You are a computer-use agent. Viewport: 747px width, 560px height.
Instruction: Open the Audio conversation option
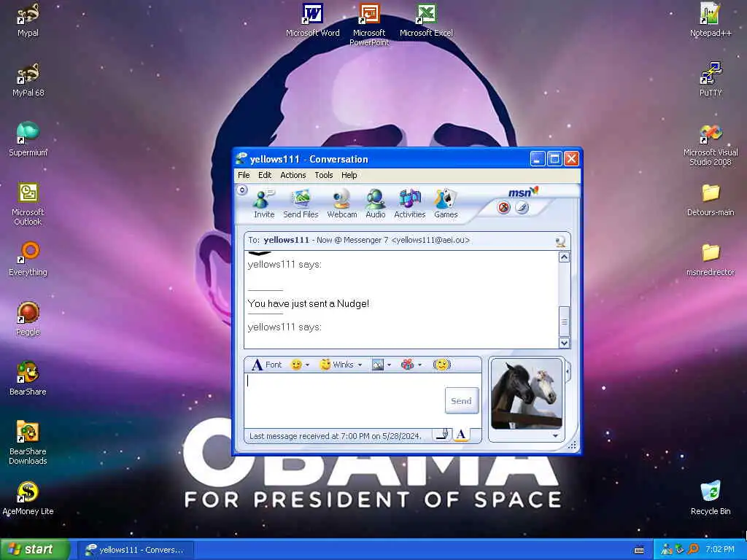(x=376, y=204)
